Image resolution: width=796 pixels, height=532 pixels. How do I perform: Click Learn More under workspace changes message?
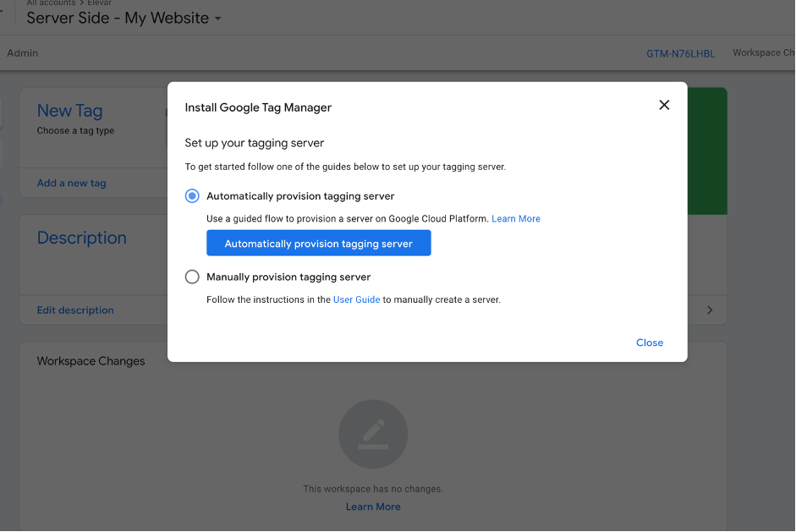pyautogui.click(x=373, y=506)
